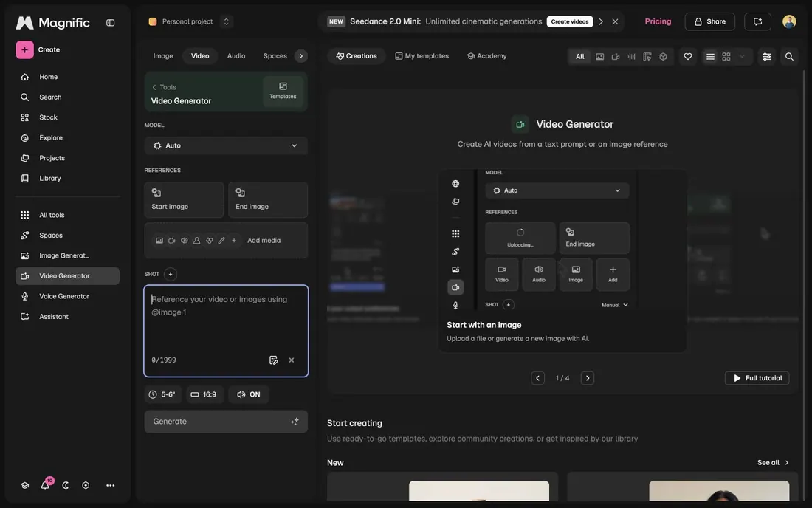Image resolution: width=812 pixels, height=508 pixels.
Task: Filter creations by template/design type icon
Action: point(647,56)
